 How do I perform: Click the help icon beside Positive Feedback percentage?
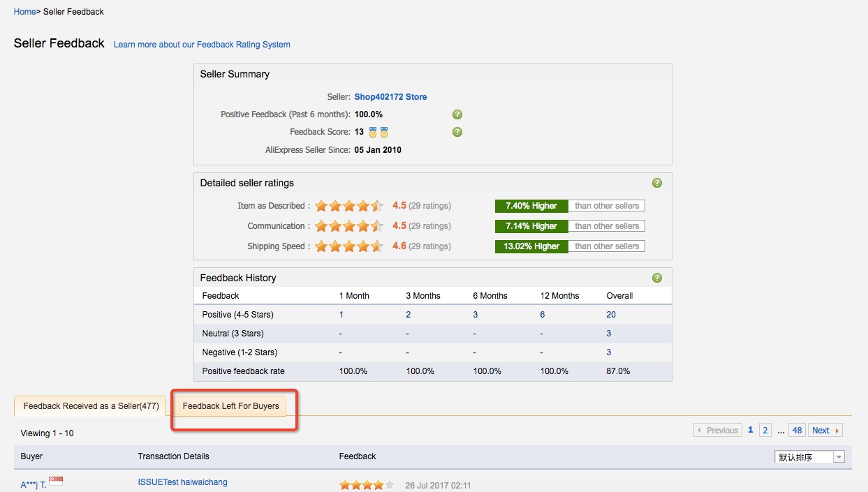coord(457,114)
